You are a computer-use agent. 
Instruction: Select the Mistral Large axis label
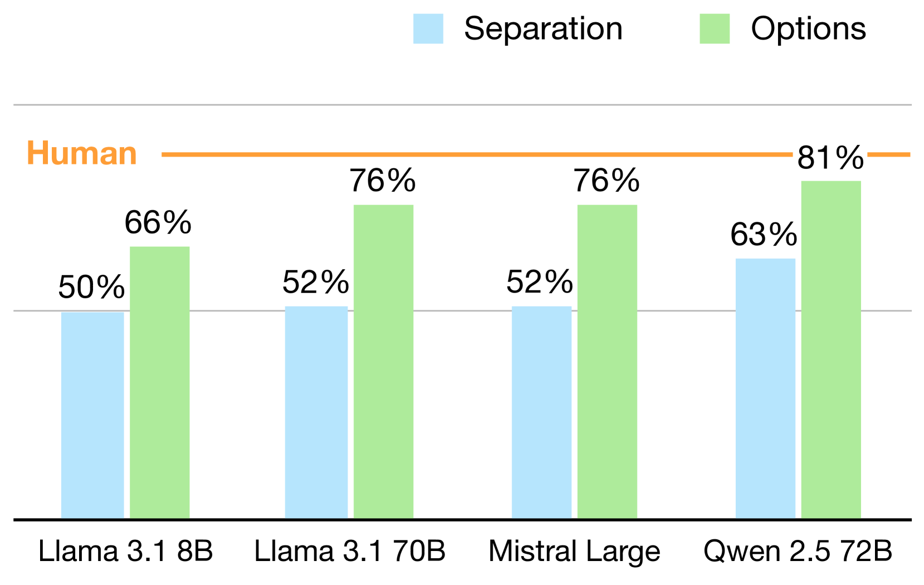574,552
